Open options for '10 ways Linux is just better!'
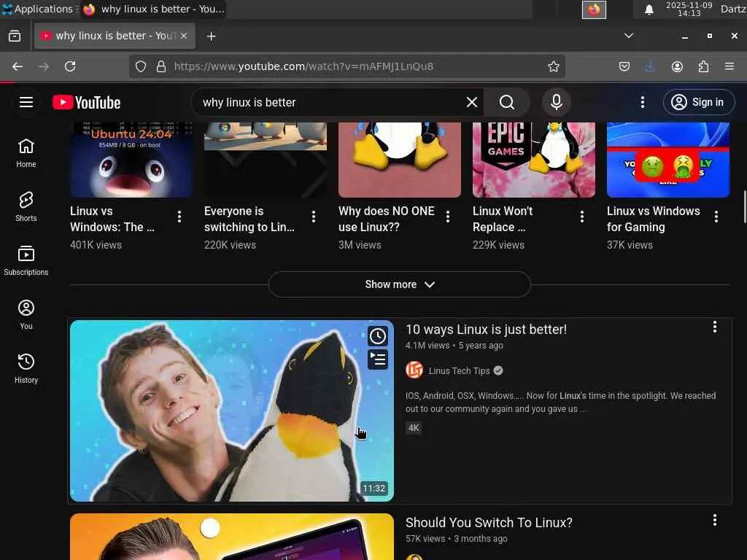Viewport: 747px width, 560px height. coord(715,327)
